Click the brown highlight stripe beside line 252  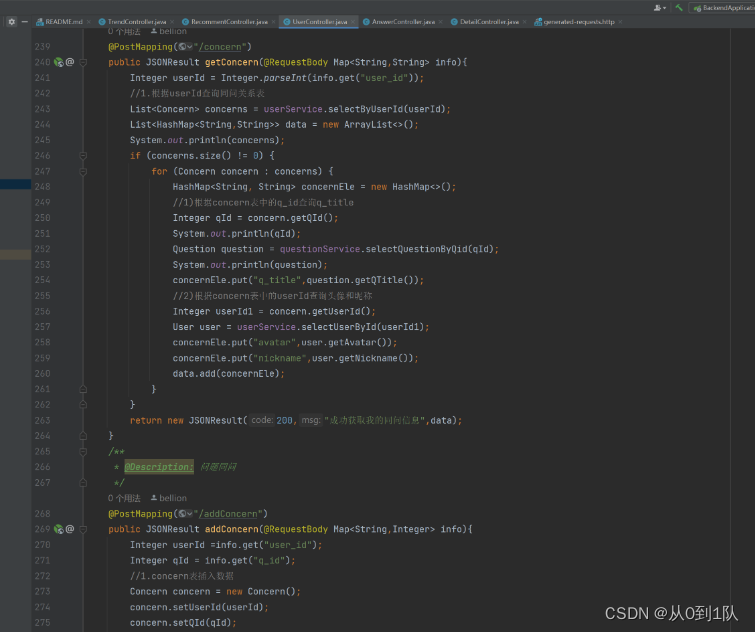tap(15, 255)
